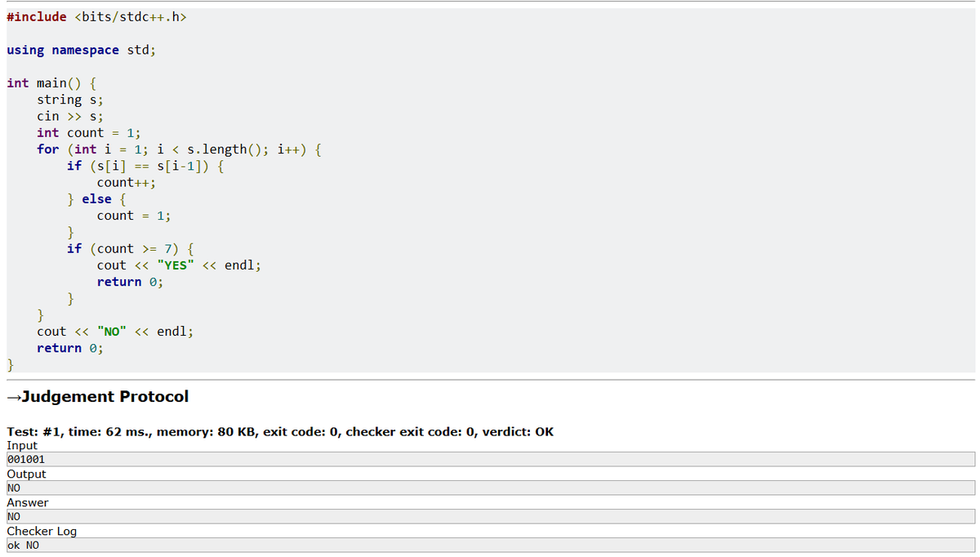Click the 'if (count >= 7) {' line
Screen dimensions: 980x557
pyautogui.click(x=130, y=248)
